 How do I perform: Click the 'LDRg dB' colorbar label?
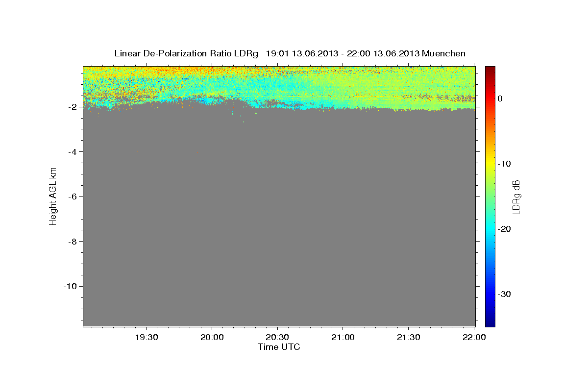click(516, 197)
